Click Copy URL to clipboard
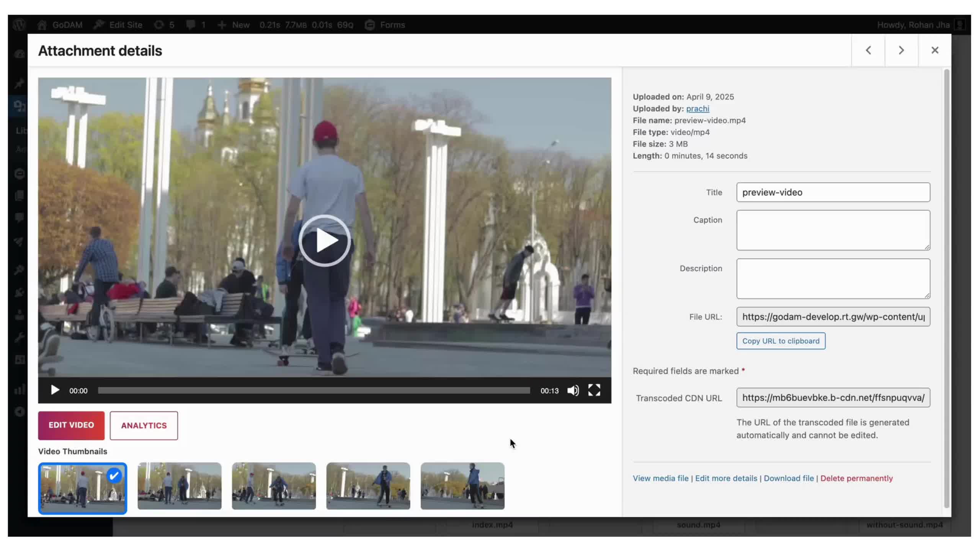980x551 pixels. pyautogui.click(x=781, y=341)
